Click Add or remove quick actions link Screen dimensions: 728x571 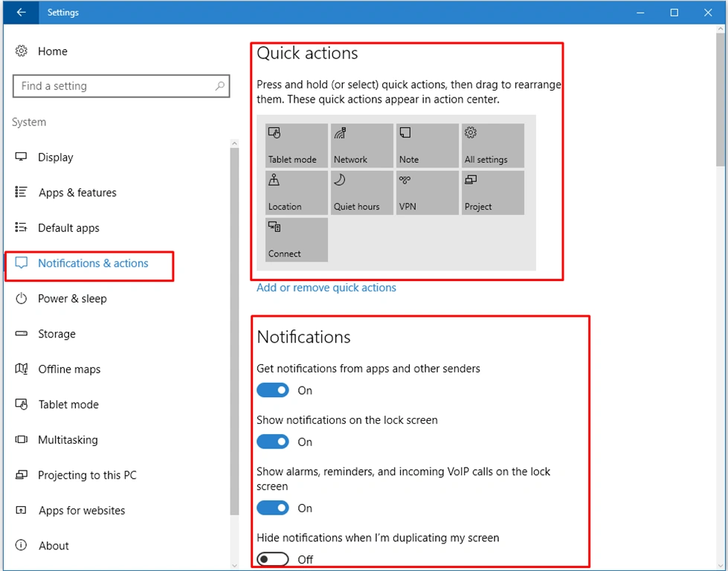point(326,287)
